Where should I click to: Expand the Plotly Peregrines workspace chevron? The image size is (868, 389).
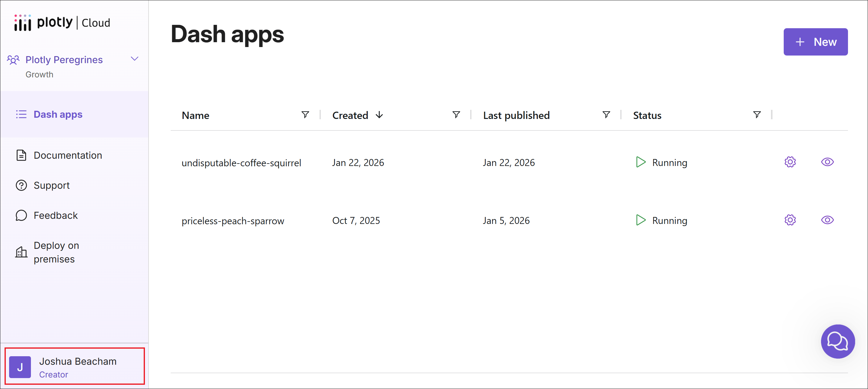pos(134,59)
